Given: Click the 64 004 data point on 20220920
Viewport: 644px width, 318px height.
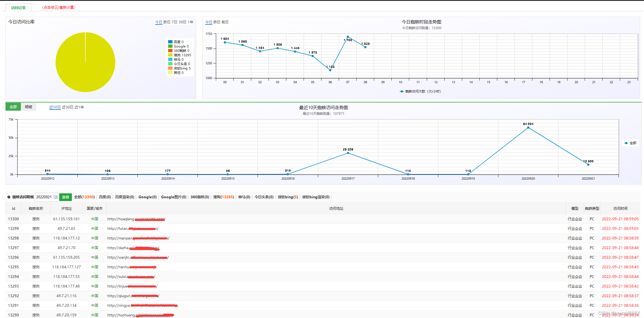Looking at the screenshot, I should (x=528, y=127).
